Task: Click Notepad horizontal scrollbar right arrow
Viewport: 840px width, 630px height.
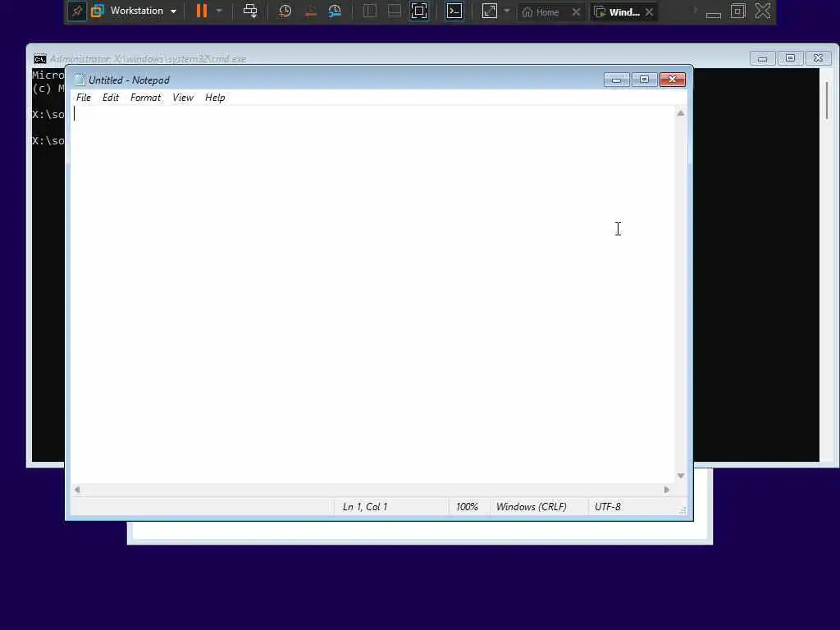Action: (667, 490)
